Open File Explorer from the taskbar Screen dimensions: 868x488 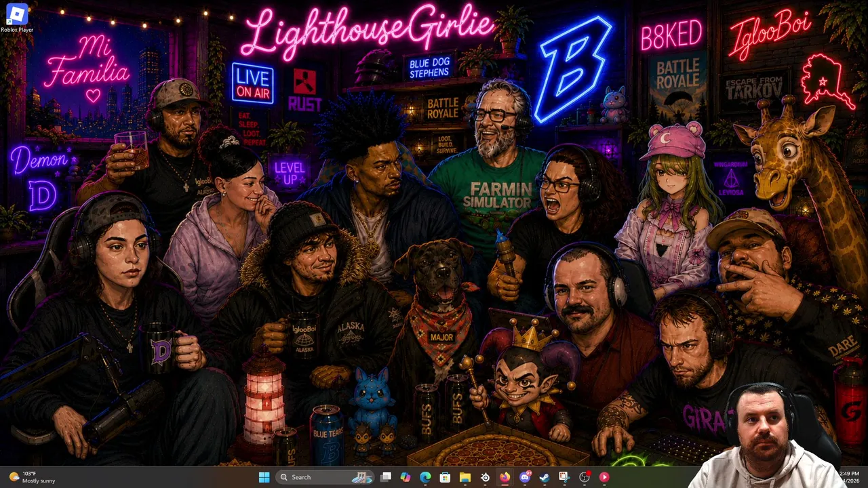tap(465, 477)
